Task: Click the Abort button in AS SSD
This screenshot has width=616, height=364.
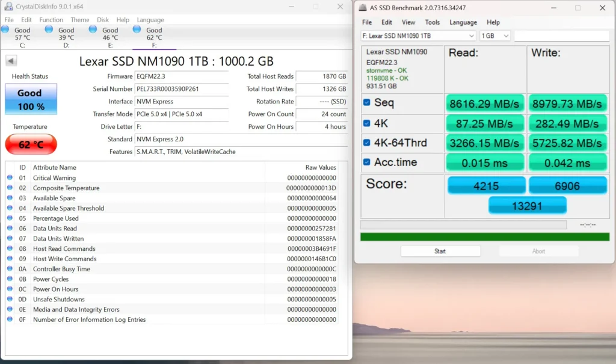Action: click(538, 251)
